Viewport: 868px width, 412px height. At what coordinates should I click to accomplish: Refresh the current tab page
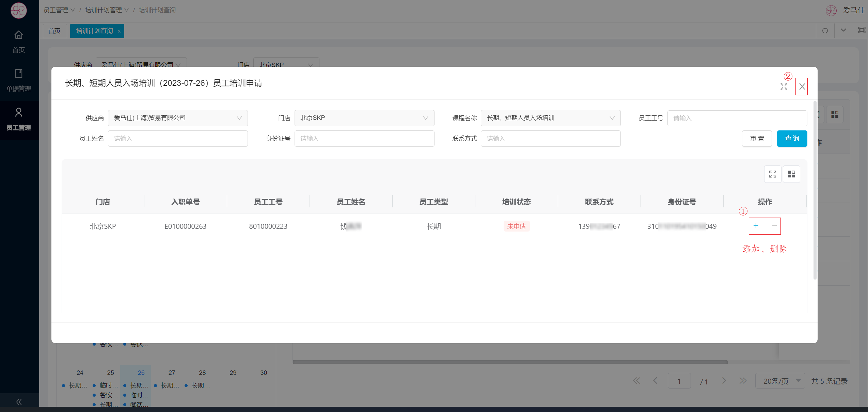pyautogui.click(x=825, y=31)
